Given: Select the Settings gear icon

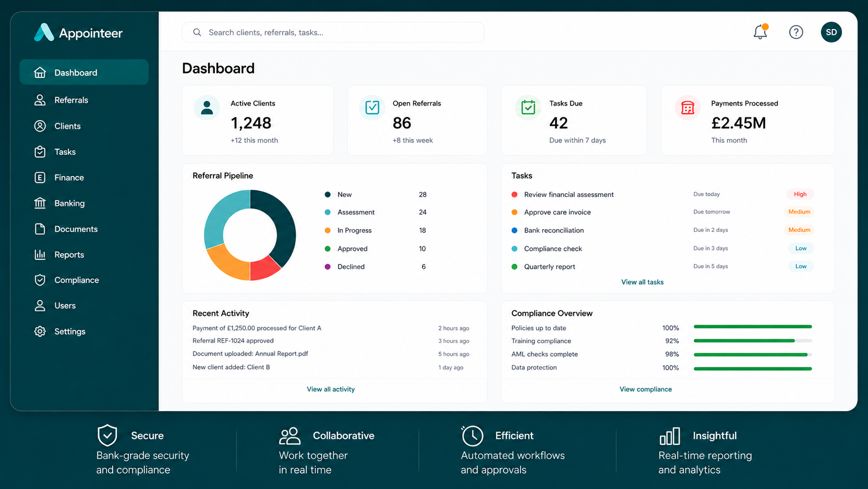Looking at the screenshot, I should (40, 332).
